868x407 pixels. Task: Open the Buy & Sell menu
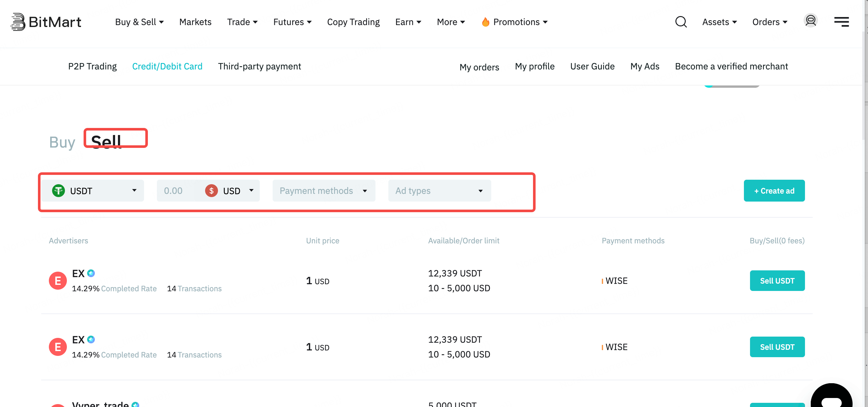[139, 22]
